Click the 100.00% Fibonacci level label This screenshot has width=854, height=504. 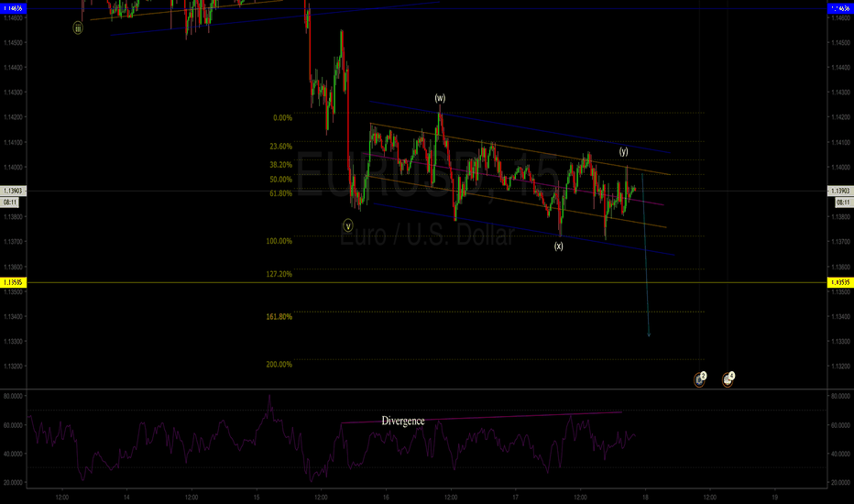279,241
